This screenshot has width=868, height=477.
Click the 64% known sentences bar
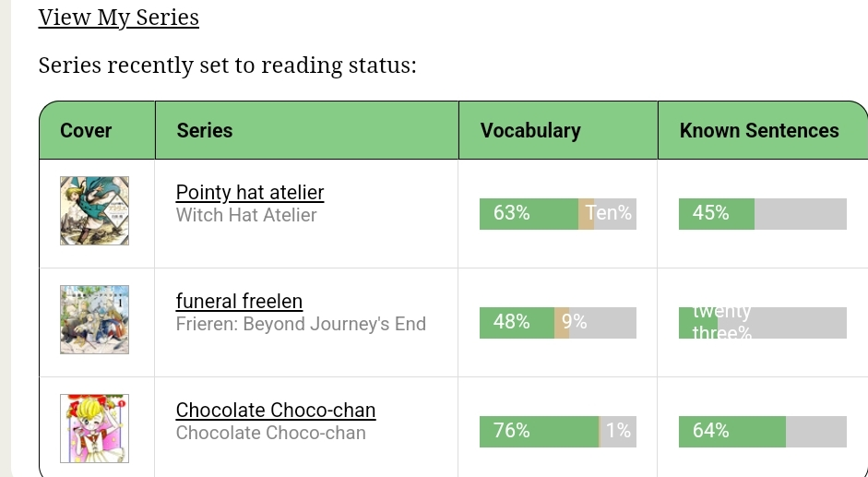click(x=763, y=432)
